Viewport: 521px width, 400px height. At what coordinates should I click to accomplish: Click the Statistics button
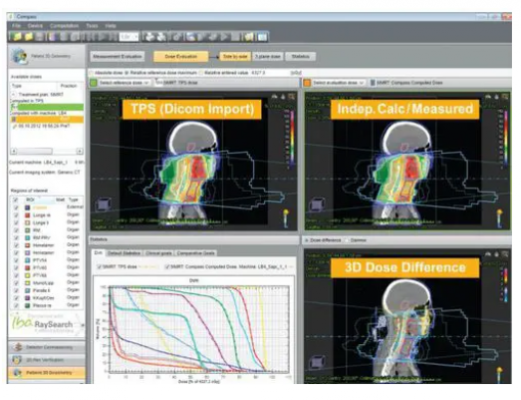[x=300, y=57]
